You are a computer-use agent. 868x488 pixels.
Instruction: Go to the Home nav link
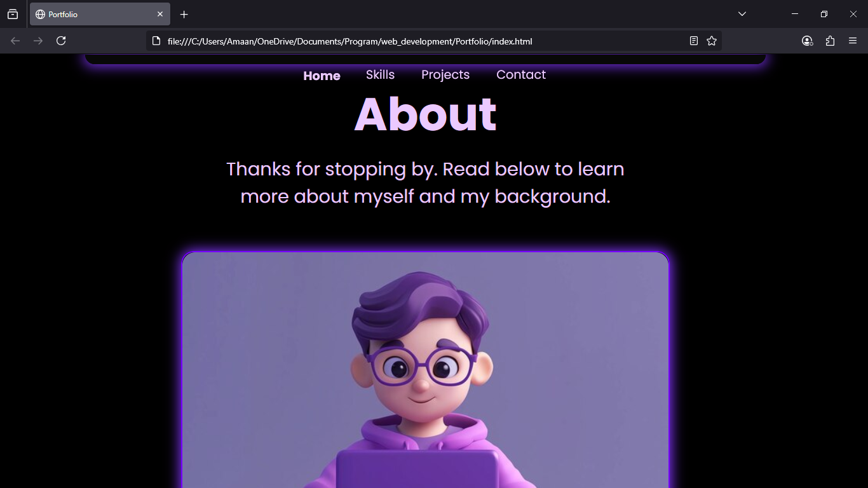tap(322, 76)
